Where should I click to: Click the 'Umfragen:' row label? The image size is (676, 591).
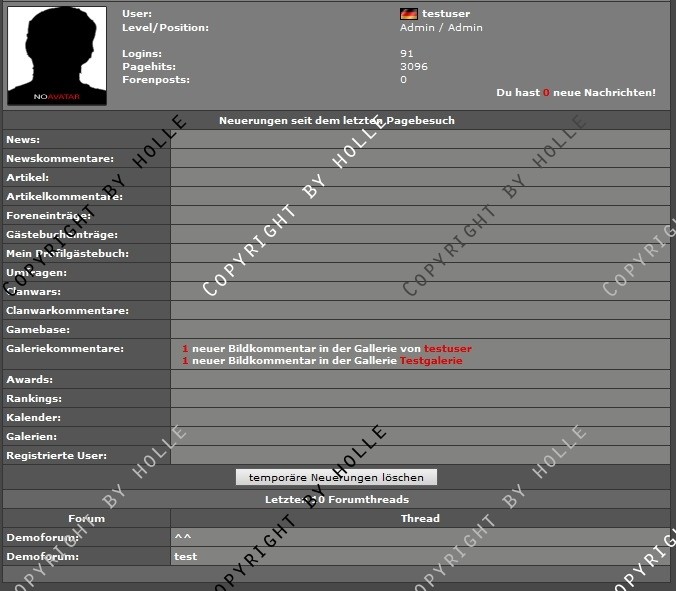pos(36,272)
